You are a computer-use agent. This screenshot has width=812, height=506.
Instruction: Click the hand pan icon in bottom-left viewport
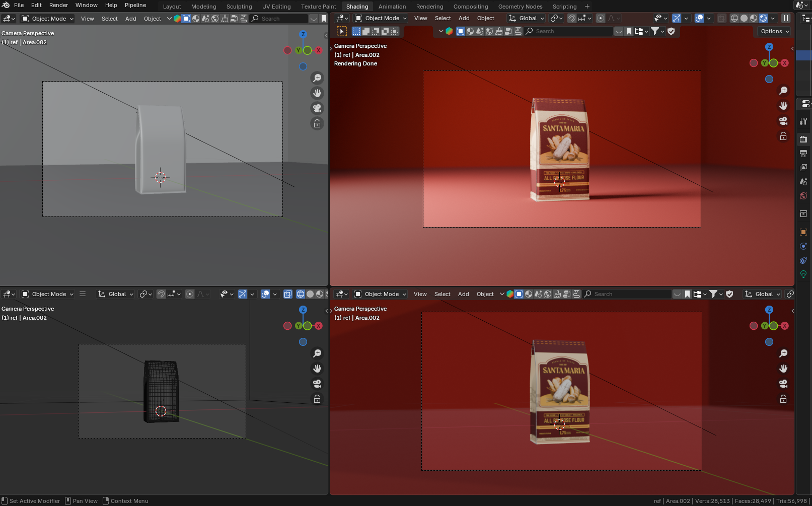click(x=317, y=369)
